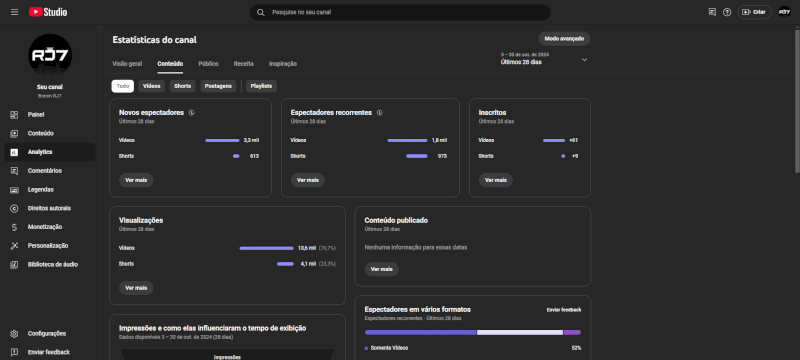Open Monetização in the sidebar

point(49,227)
